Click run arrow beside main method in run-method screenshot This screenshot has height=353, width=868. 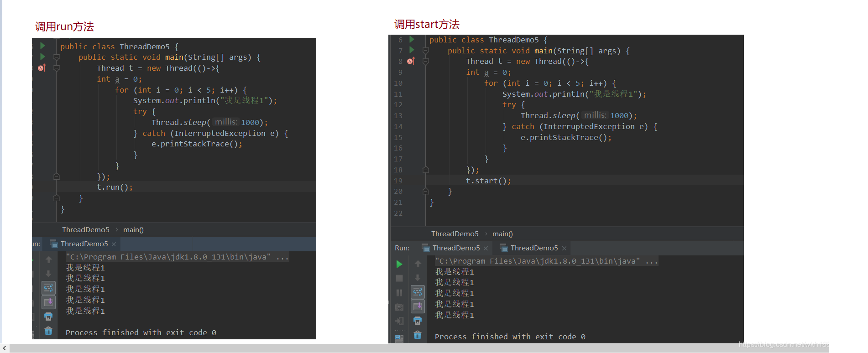pos(42,57)
